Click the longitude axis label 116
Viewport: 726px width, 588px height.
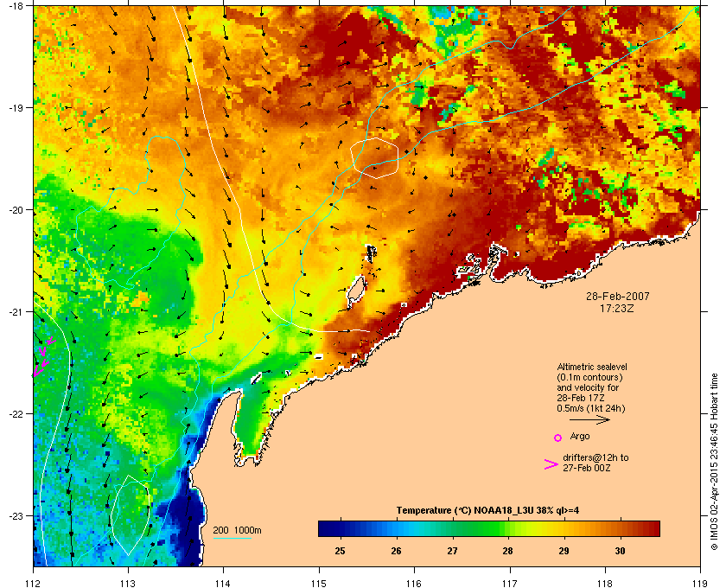coord(414,583)
